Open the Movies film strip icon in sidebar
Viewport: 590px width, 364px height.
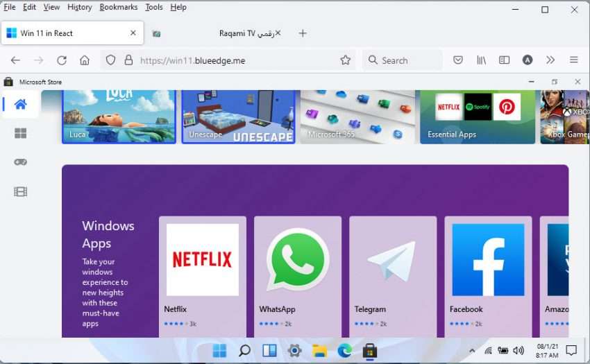pos(20,192)
